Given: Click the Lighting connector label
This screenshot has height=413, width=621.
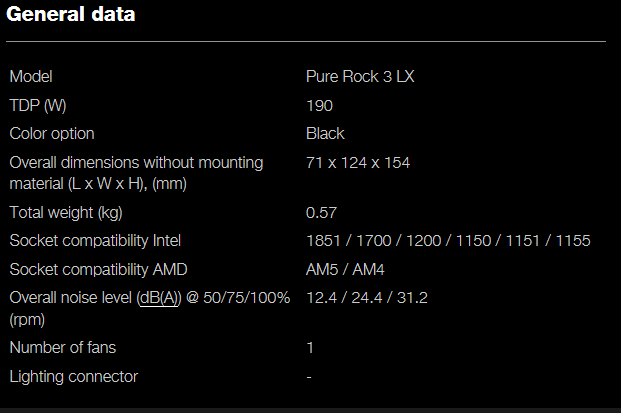Looking at the screenshot, I should 74,377.
